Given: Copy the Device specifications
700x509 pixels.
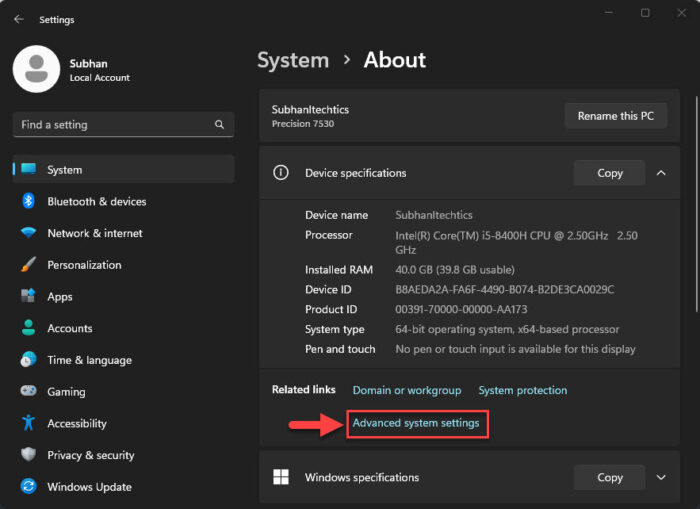Looking at the screenshot, I should [609, 173].
